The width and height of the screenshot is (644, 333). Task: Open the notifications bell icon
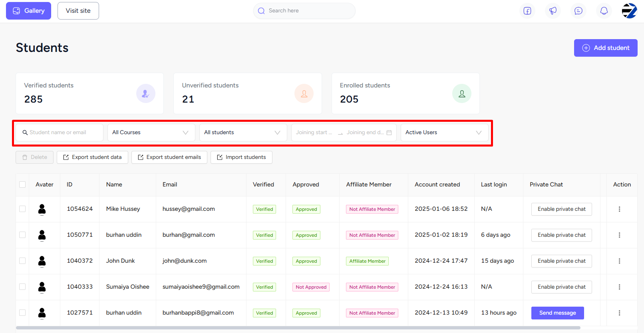[x=604, y=11]
